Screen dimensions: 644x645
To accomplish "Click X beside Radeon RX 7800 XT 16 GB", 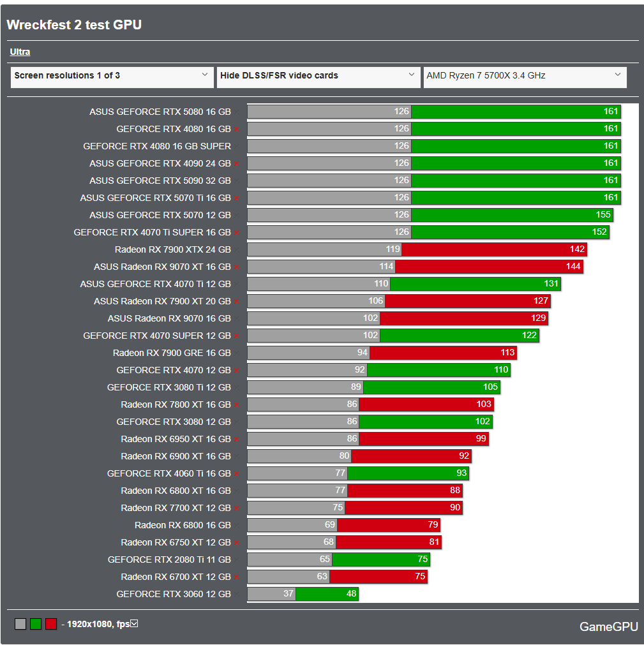I will click(237, 406).
